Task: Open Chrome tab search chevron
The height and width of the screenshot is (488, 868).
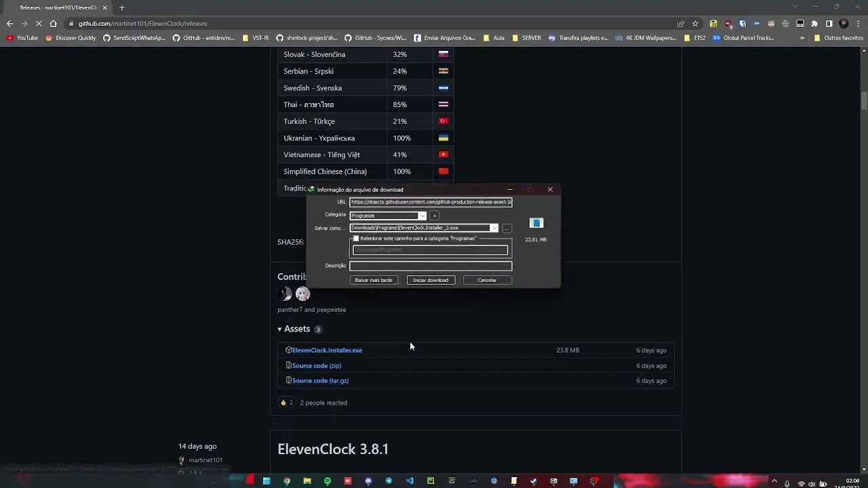Action: pyautogui.click(x=795, y=7)
